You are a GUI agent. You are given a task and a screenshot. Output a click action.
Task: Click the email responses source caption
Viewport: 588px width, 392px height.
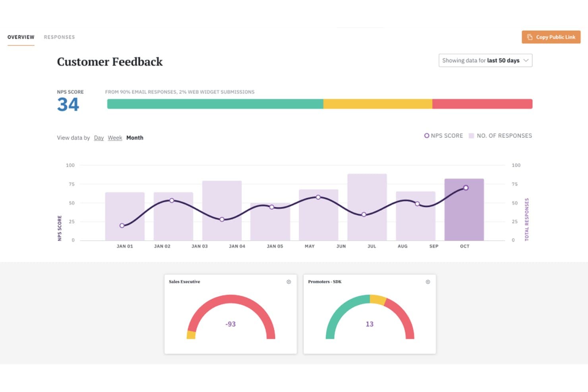(x=180, y=92)
